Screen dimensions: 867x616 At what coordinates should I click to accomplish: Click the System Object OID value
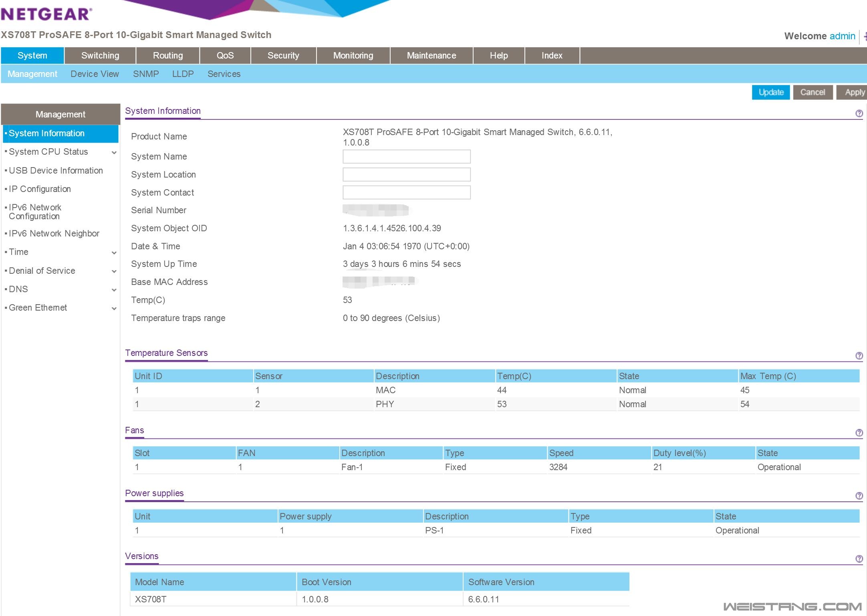pyautogui.click(x=392, y=228)
